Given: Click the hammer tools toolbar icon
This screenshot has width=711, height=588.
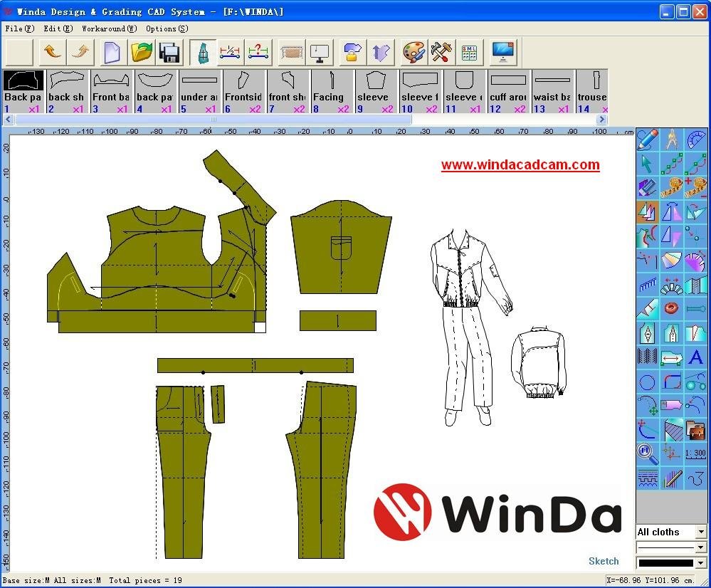Looking at the screenshot, I should click(441, 51).
